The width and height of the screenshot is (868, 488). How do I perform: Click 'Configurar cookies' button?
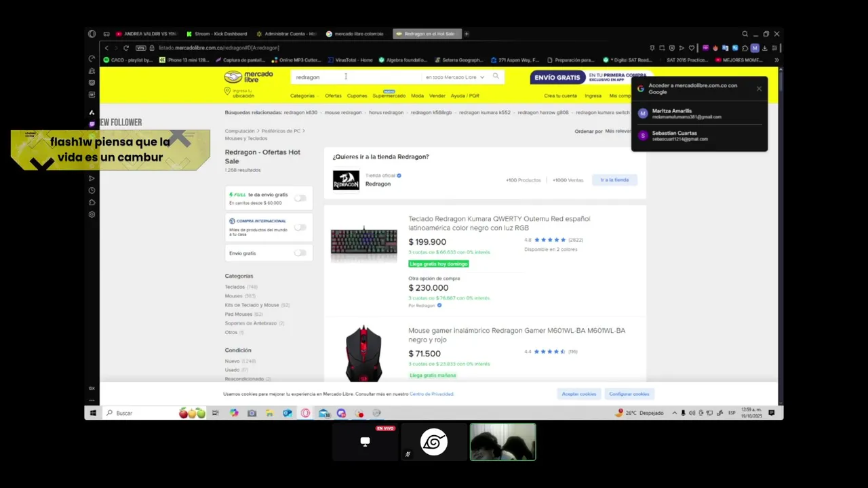(x=629, y=394)
